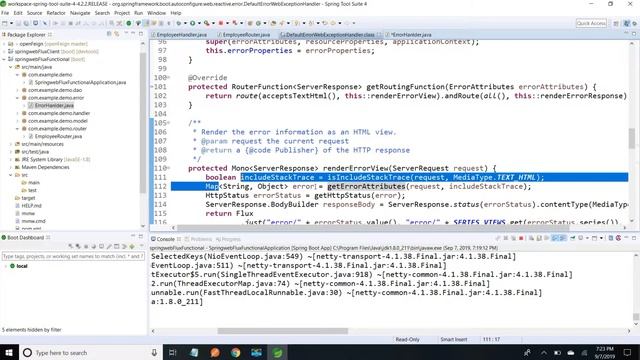
Task: Open the New file toolbar icon
Action: (x=4, y=23)
